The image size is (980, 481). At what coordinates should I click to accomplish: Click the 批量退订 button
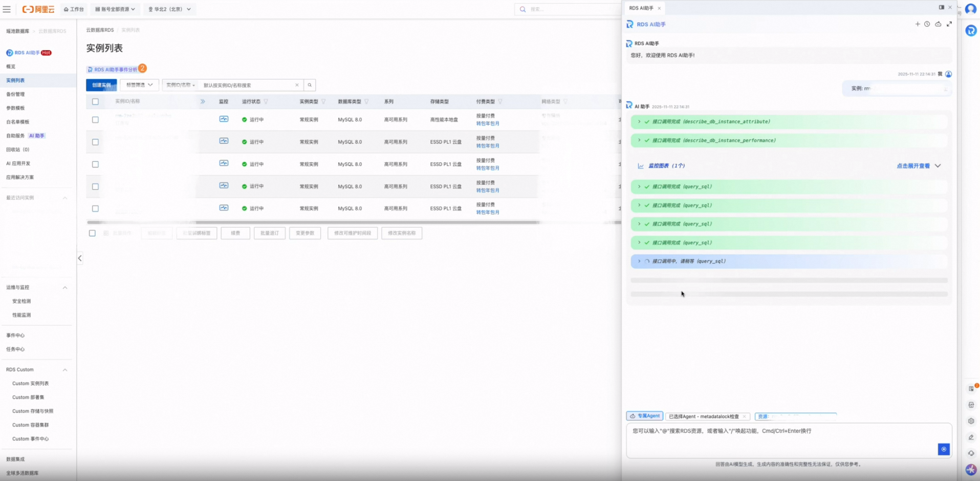click(x=270, y=233)
